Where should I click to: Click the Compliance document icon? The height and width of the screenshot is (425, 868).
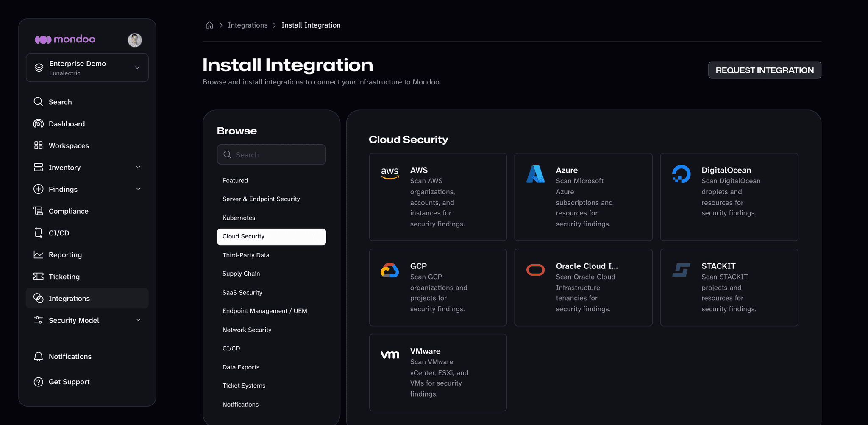click(x=38, y=211)
